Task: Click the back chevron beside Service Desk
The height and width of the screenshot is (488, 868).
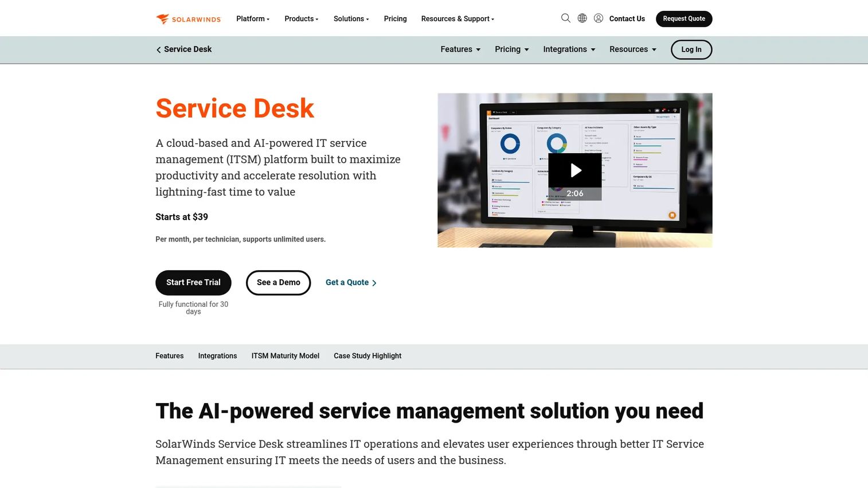Action: coord(158,50)
